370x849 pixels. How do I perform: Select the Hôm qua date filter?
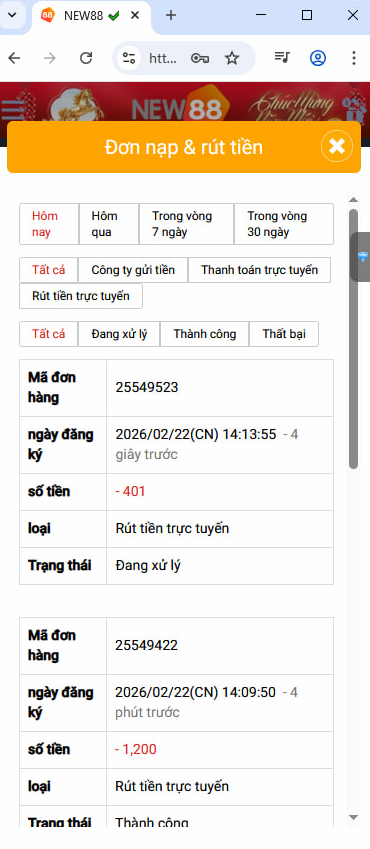109,224
